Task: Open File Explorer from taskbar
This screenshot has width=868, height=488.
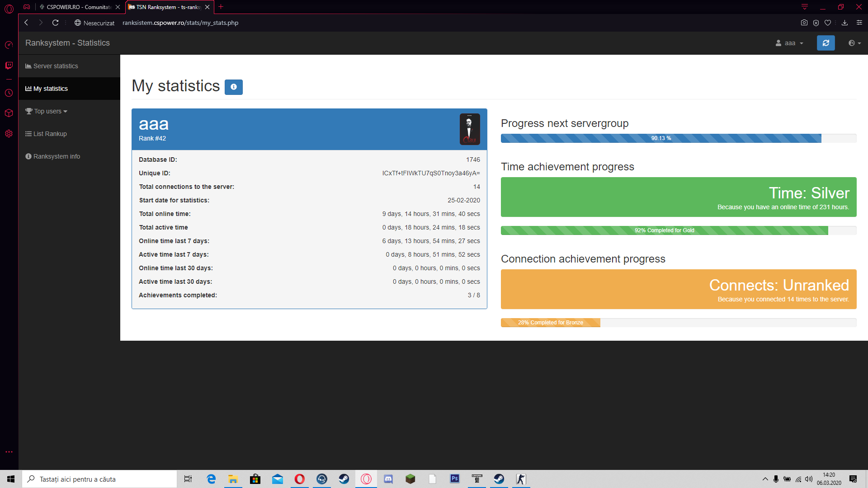Action: (233, 479)
